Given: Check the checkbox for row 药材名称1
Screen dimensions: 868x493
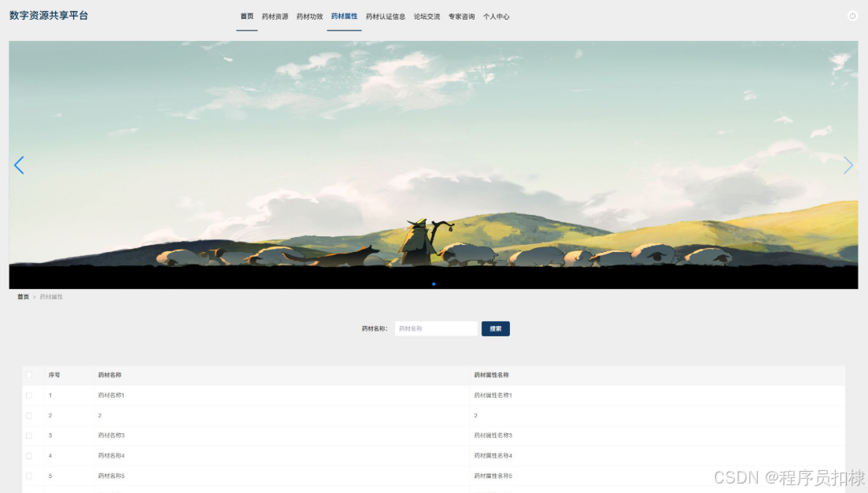Looking at the screenshot, I should [29, 395].
